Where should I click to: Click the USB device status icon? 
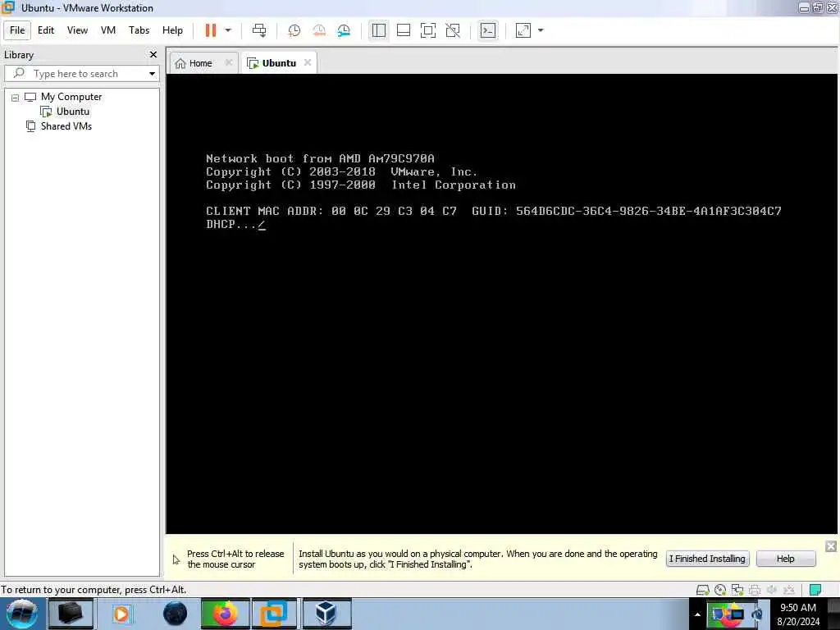click(789, 590)
